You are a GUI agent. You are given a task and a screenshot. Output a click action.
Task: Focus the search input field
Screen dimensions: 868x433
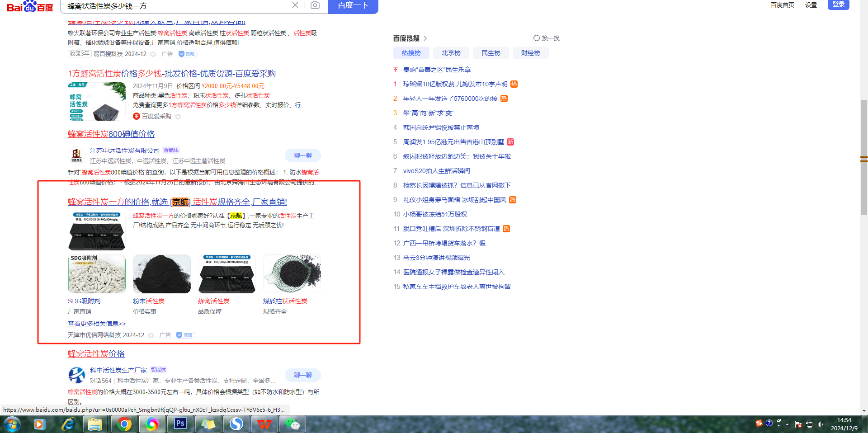pos(176,6)
